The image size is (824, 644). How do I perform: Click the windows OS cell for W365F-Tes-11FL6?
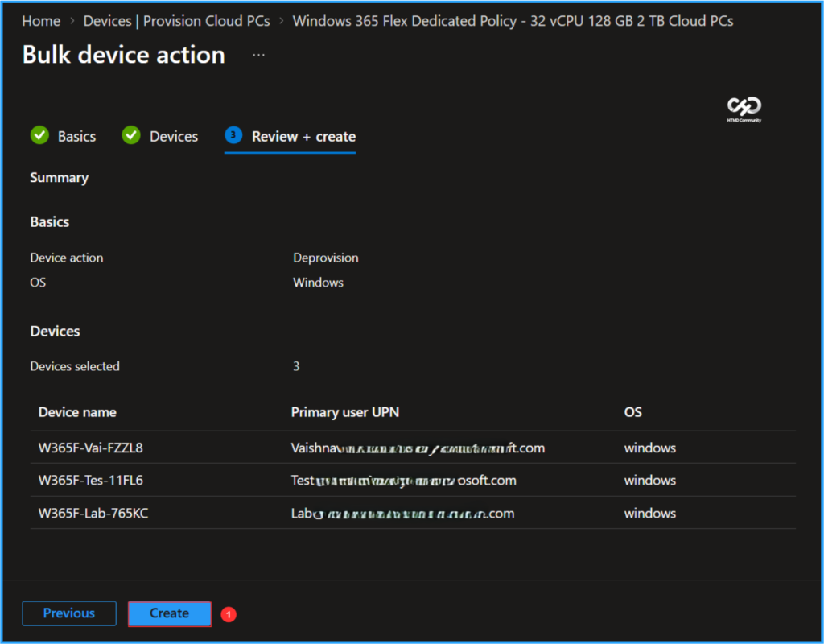click(650, 481)
